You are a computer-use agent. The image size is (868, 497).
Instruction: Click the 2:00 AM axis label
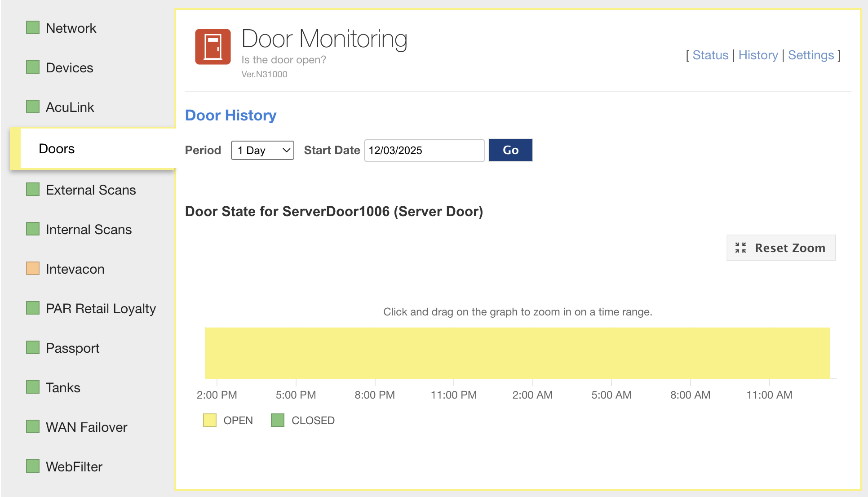[532, 395]
